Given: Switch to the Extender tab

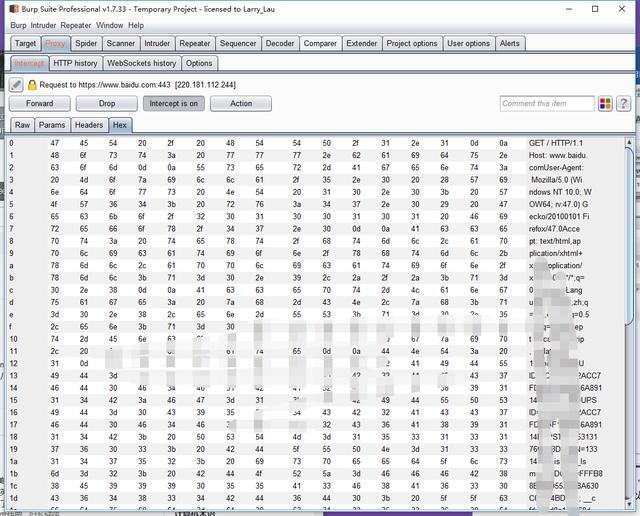Looking at the screenshot, I should (362, 43).
